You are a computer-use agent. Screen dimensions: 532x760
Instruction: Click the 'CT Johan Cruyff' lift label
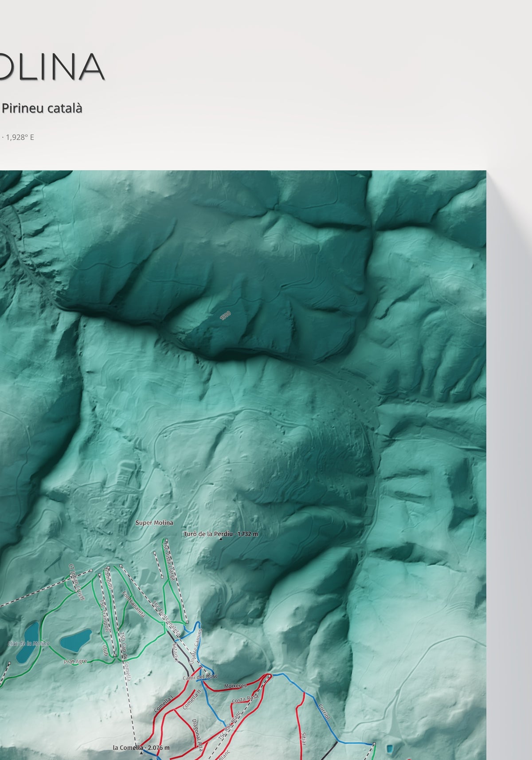click(x=76, y=582)
